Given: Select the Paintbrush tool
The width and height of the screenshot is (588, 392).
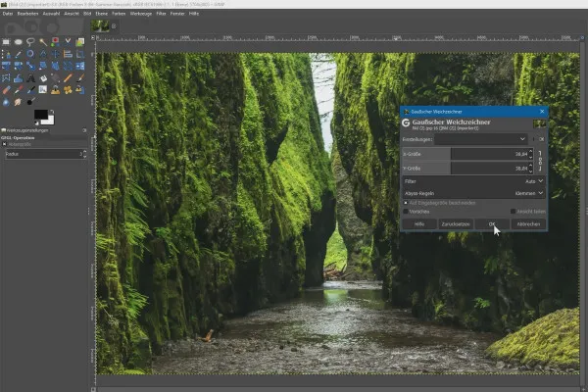Looking at the screenshot, I should [x=80, y=78].
